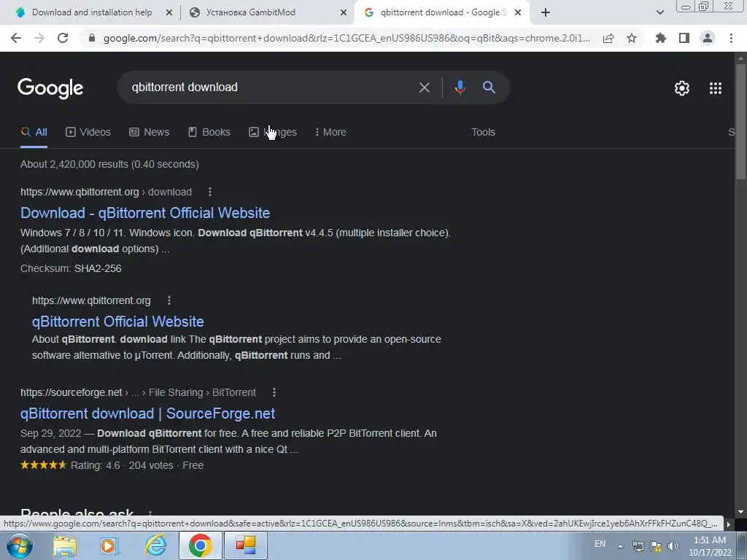Show hidden system tray icons

coord(620,547)
